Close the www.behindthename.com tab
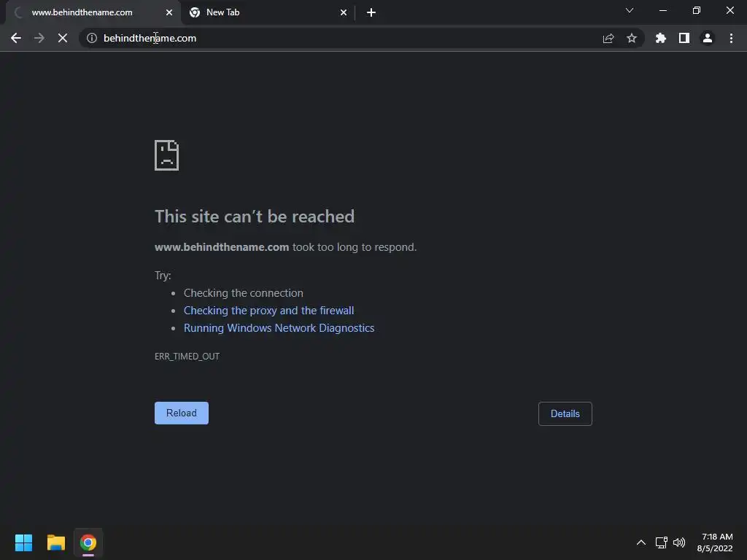The image size is (747, 560). pyautogui.click(x=169, y=13)
